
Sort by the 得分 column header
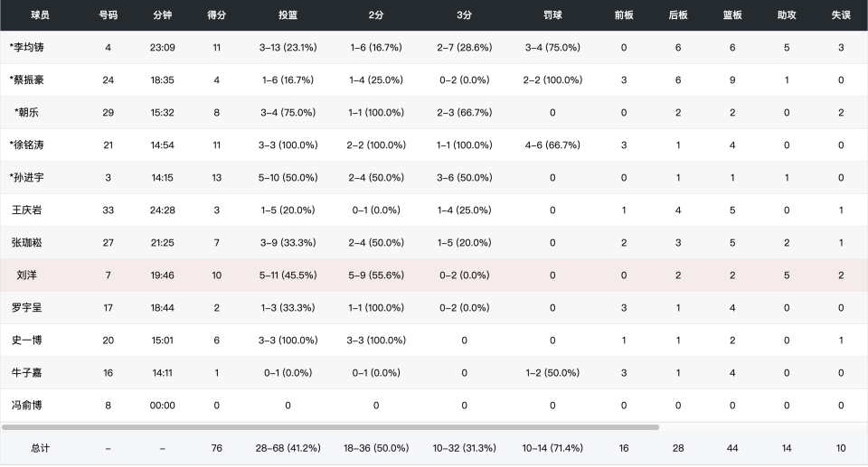(216, 15)
